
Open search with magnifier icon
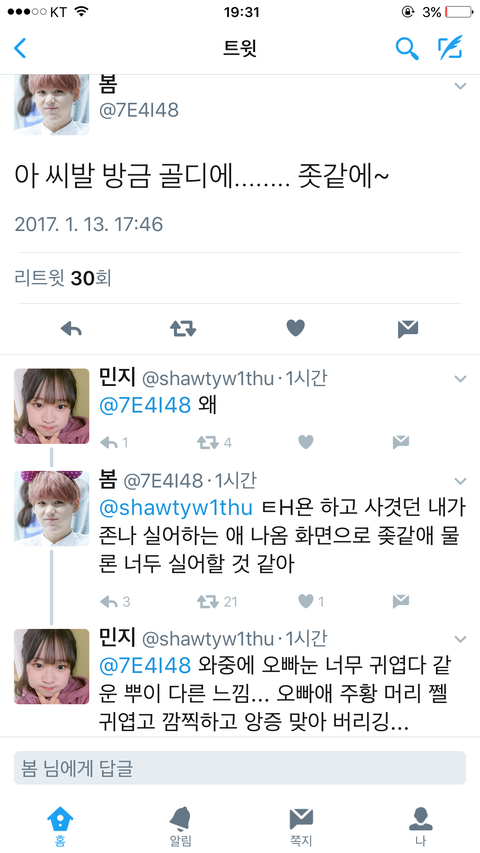point(407,48)
